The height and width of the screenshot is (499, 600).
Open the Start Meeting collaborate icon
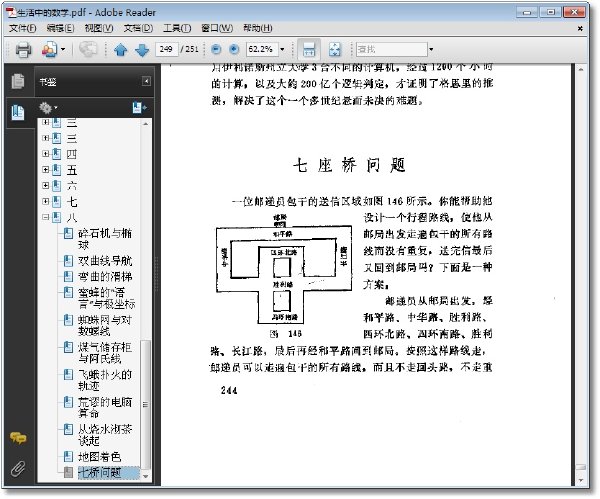50,50
